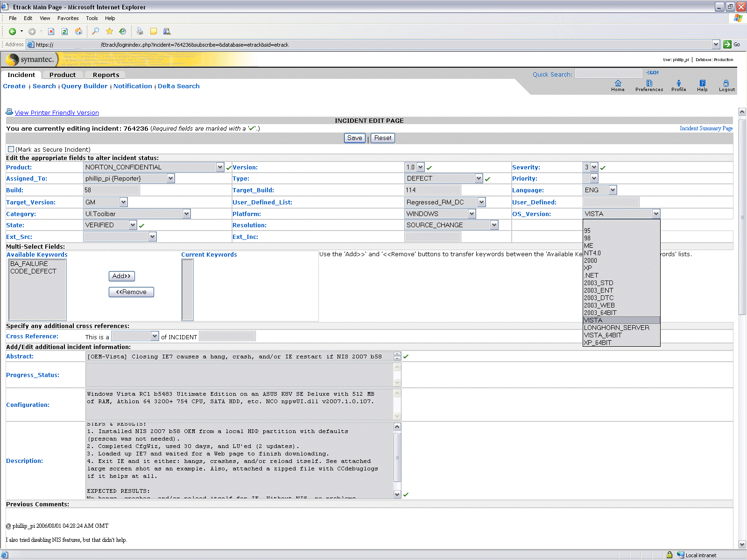Open Incident Summary Page link
The image size is (747, 560).
(706, 128)
